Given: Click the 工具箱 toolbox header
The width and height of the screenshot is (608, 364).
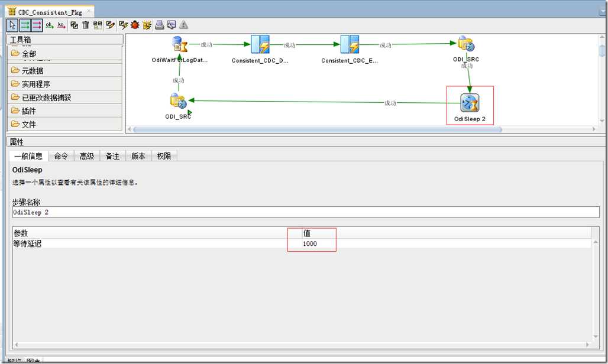Looking at the screenshot, I should point(65,40).
